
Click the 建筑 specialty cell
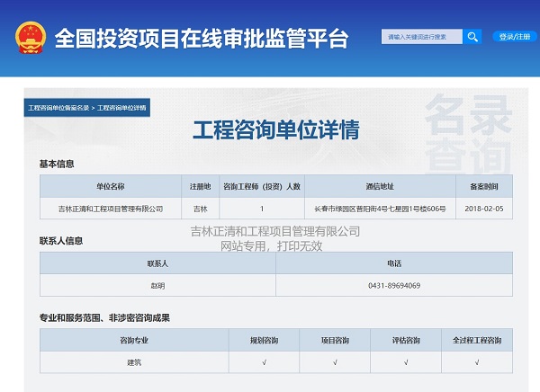134,362
